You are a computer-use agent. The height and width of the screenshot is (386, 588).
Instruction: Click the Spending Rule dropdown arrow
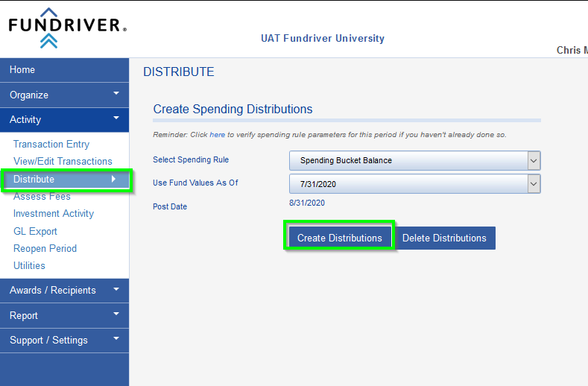(x=534, y=161)
